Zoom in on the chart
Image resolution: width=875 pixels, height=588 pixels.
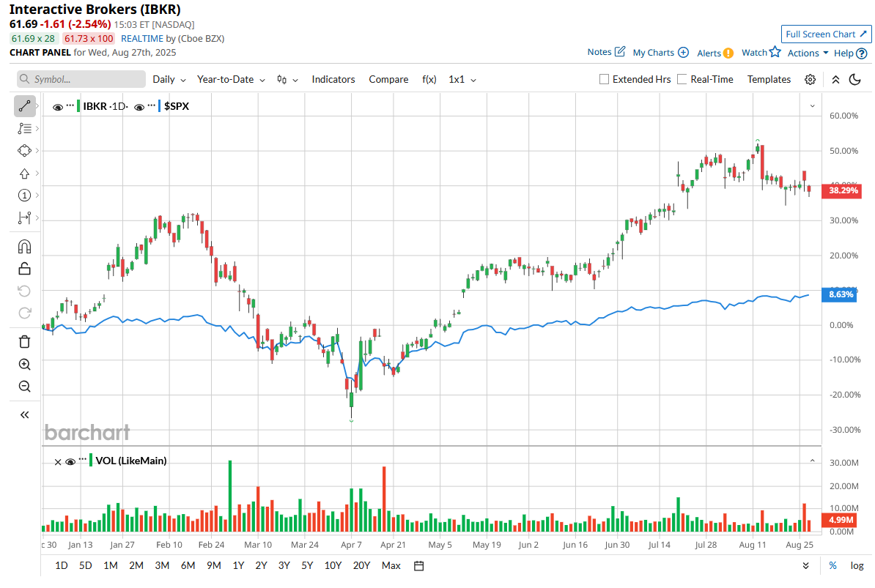coord(25,365)
